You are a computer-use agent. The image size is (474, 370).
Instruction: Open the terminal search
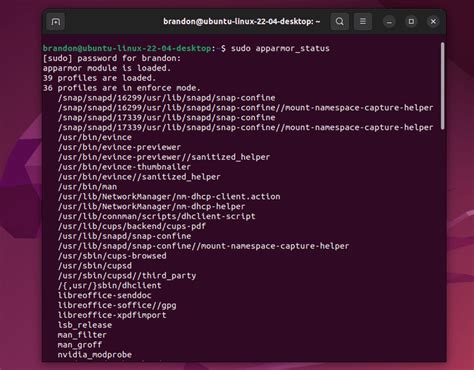click(x=340, y=22)
